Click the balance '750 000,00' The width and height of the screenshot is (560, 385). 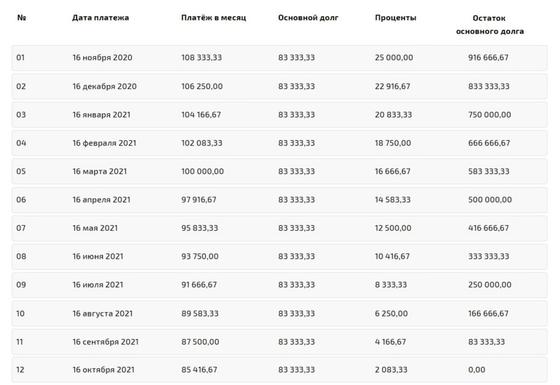[489, 115]
